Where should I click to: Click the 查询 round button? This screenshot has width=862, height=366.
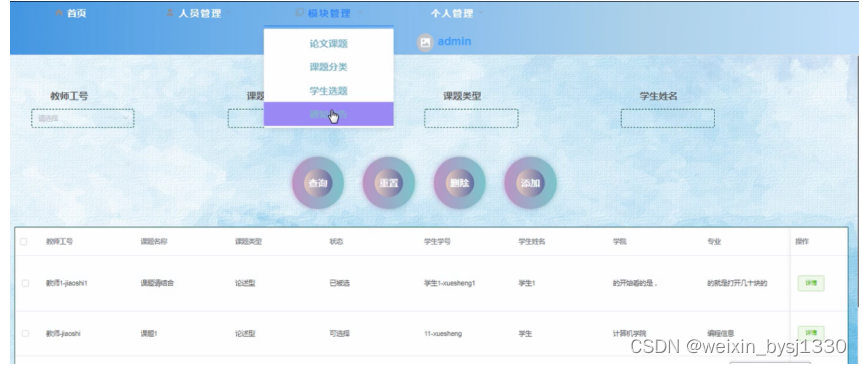tap(318, 183)
